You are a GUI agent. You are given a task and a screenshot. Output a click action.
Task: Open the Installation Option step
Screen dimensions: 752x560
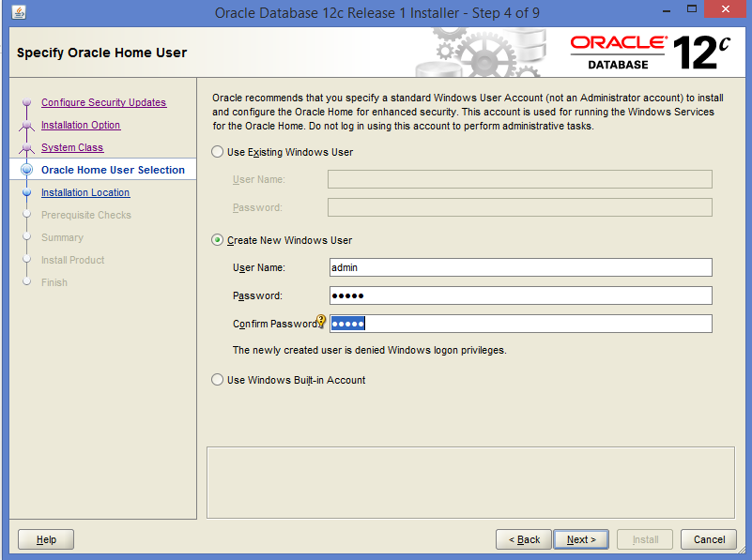click(x=81, y=125)
